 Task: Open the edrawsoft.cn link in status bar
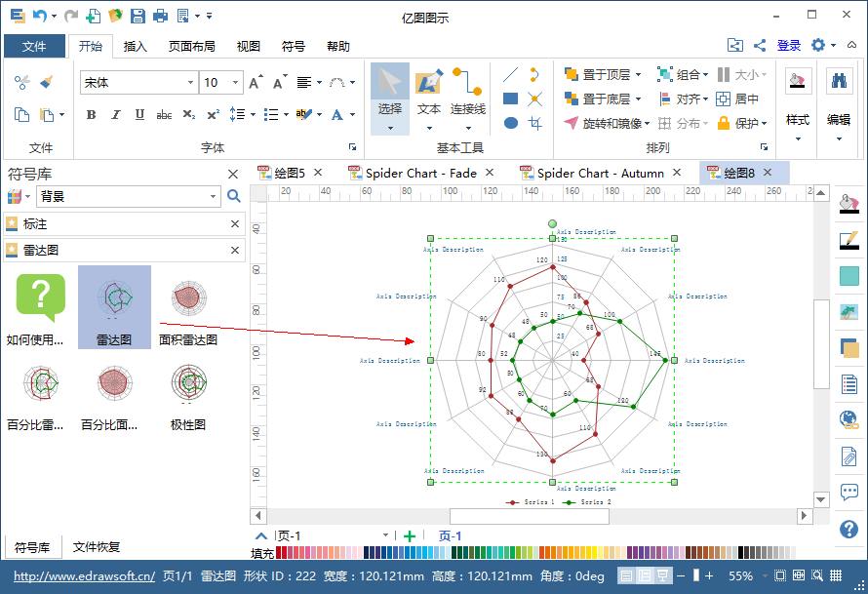(x=84, y=576)
